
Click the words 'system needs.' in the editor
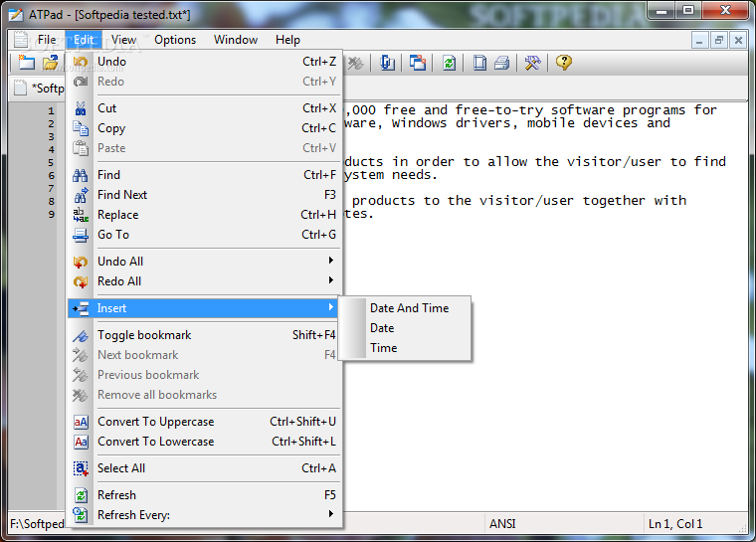(x=391, y=175)
